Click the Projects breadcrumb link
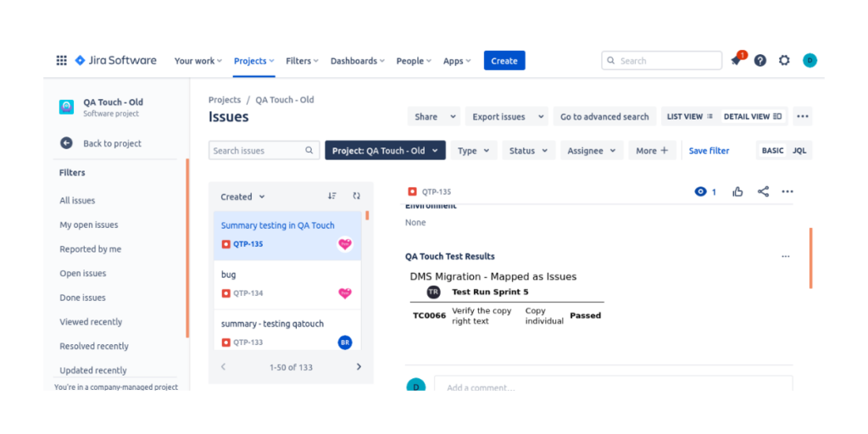 coord(224,100)
